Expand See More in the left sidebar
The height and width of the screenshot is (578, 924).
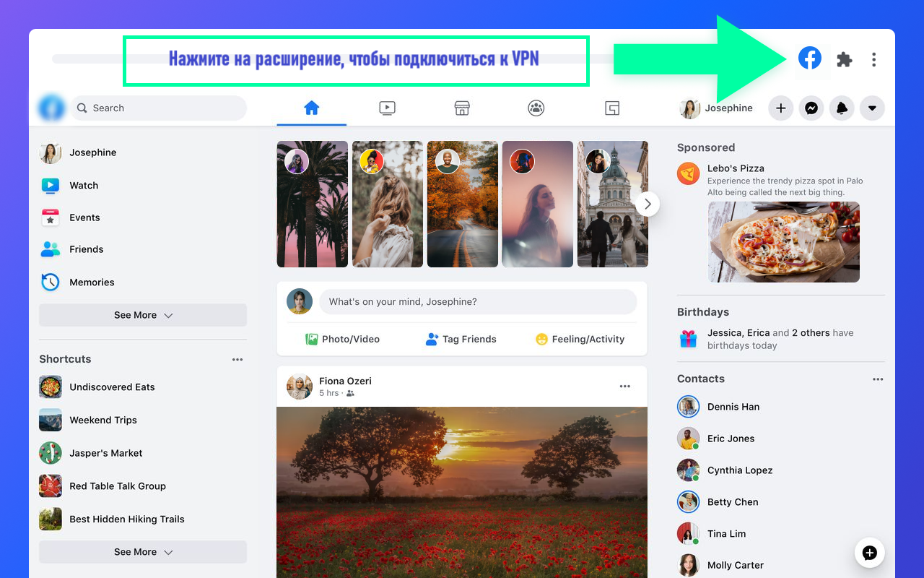pyautogui.click(x=142, y=314)
